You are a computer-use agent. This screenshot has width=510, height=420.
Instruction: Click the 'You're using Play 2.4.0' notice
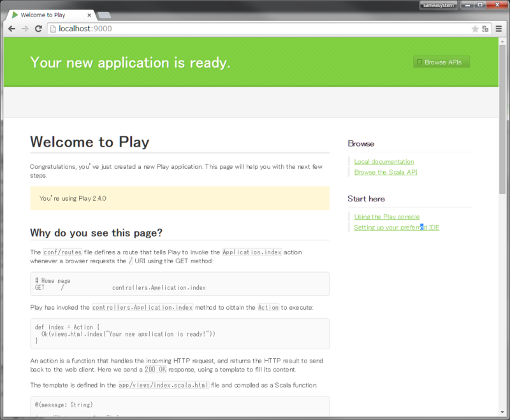pyautogui.click(x=180, y=198)
